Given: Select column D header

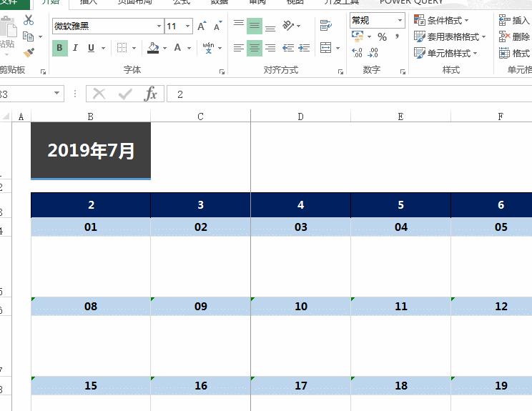Looking at the screenshot, I should tap(300, 117).
